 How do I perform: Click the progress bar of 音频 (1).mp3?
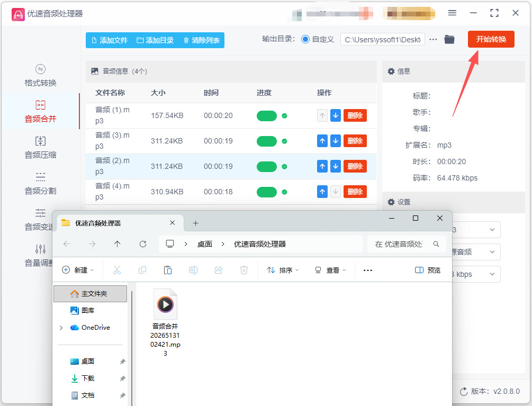click(x=267, y=116)
